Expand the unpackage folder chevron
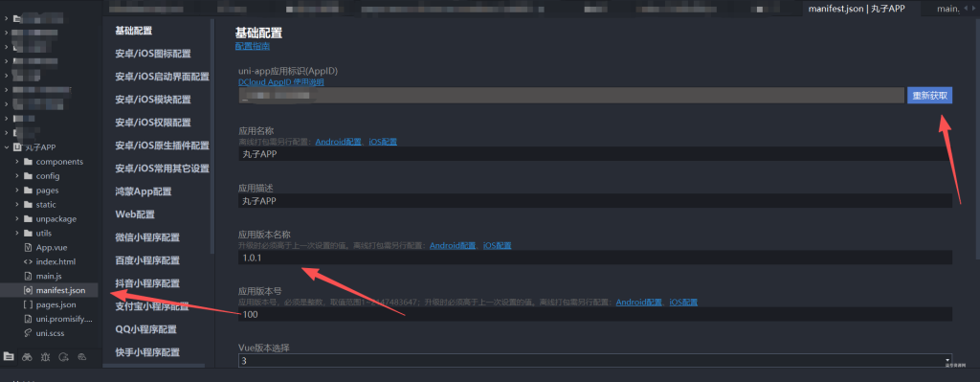Screen dimensions: 980x382 click(17, 219)
